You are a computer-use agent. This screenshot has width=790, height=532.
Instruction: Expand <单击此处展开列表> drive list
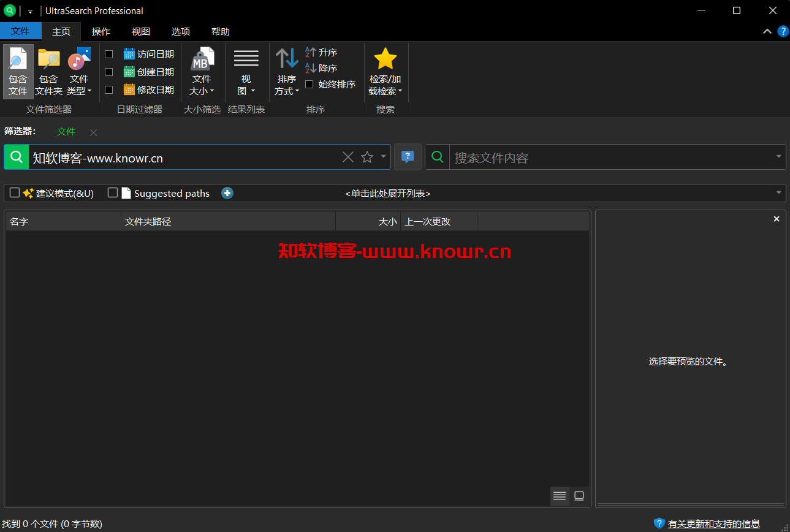pyautogui.click(x=388, y=193)
